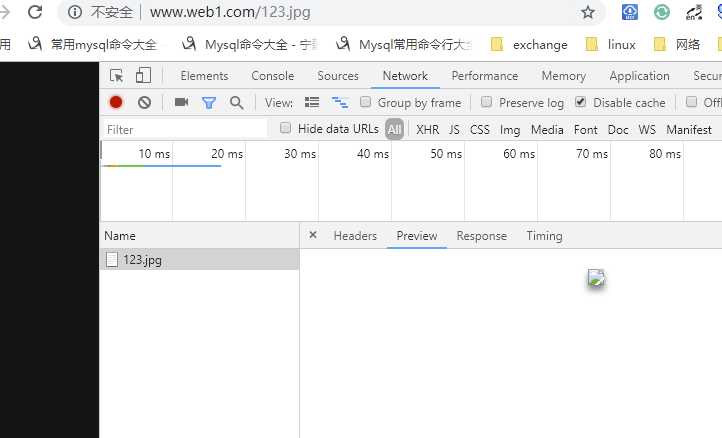
Task: Open the 网络 bookmark folder
Action: click(677, 45)
